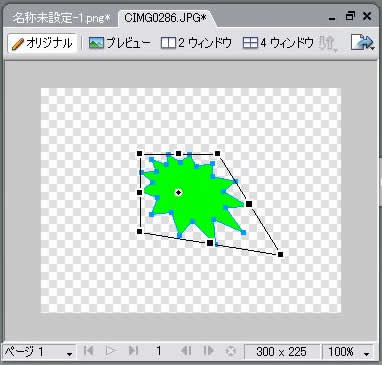This screenshot has height=365, width=382.
Task: Click the bottom-middle transform handle
Action: click(x=210, y=243)
